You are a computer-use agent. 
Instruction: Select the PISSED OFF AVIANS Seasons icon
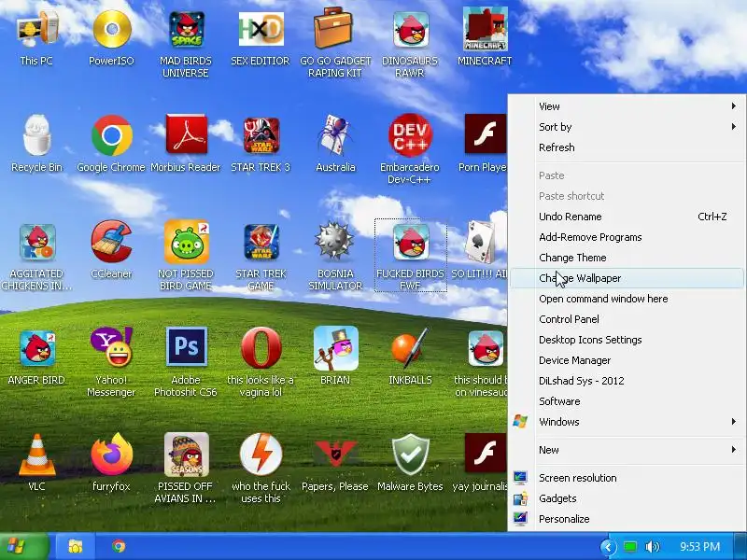(x=186, y=455)
